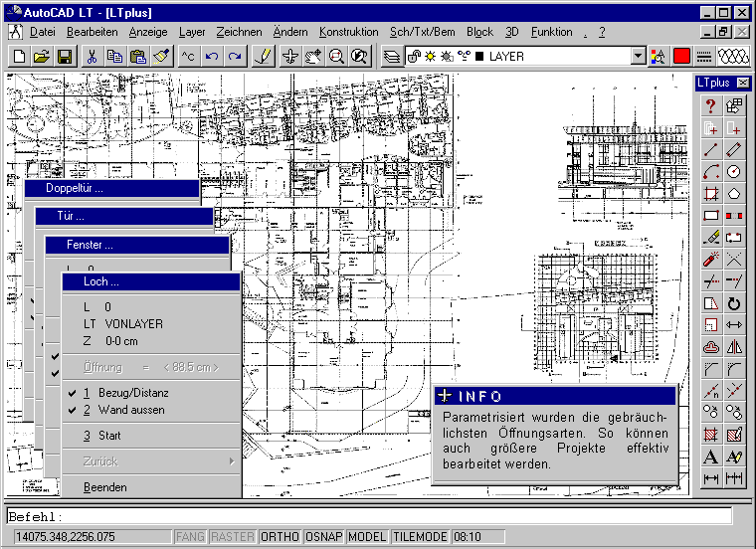
Task: Open the Konstruktion menu
Action: (348, 32)
